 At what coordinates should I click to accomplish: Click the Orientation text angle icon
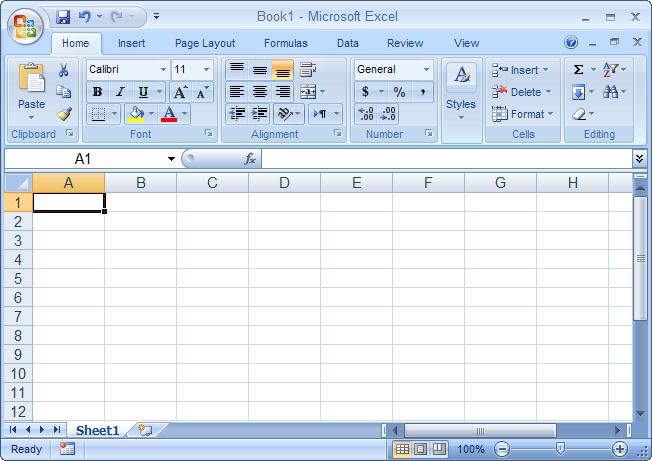click(x=285, y=113)
